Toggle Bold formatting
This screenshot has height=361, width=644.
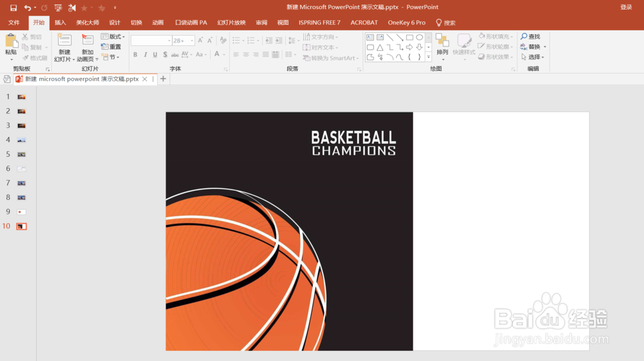click(x=135, y=54)
